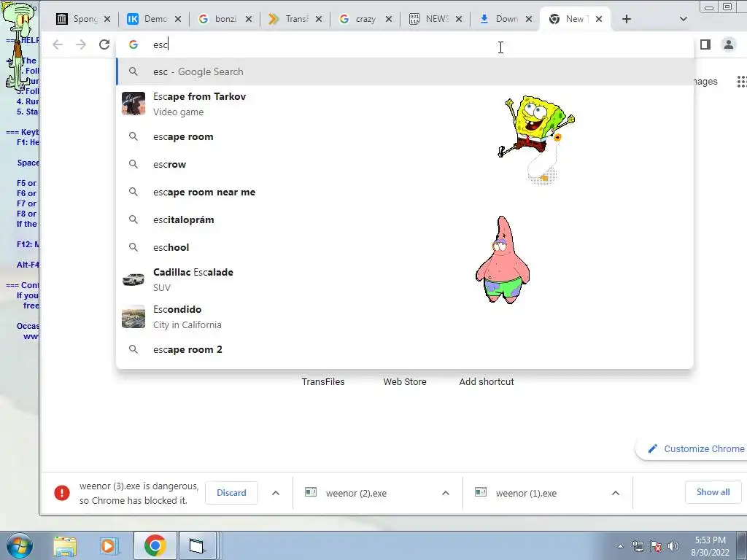This screenshot has width=747, height=560.
Task: Close the Spong tab
Action: [107, 19]
